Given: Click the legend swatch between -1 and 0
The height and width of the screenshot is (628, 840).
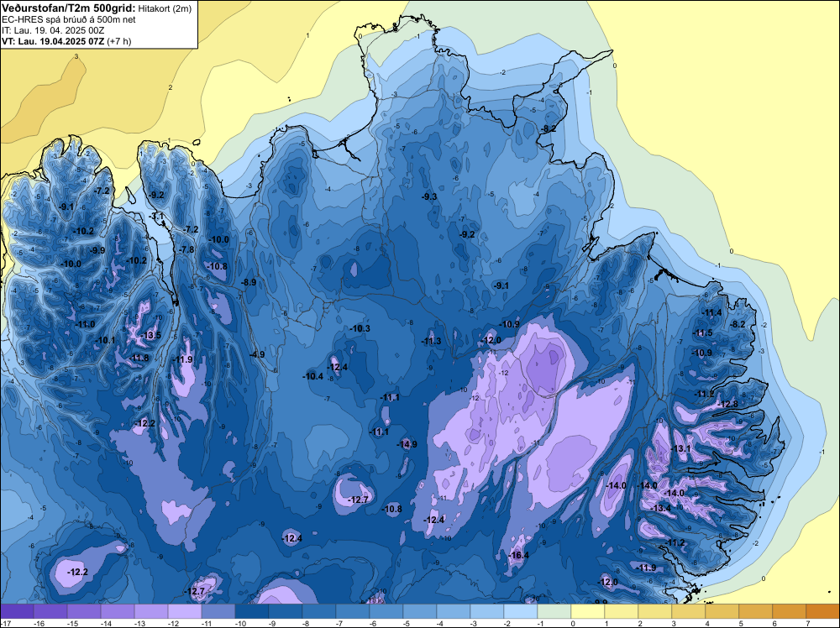Looking at the screenshot, I should pyautogui.click(x=554, y=611).
